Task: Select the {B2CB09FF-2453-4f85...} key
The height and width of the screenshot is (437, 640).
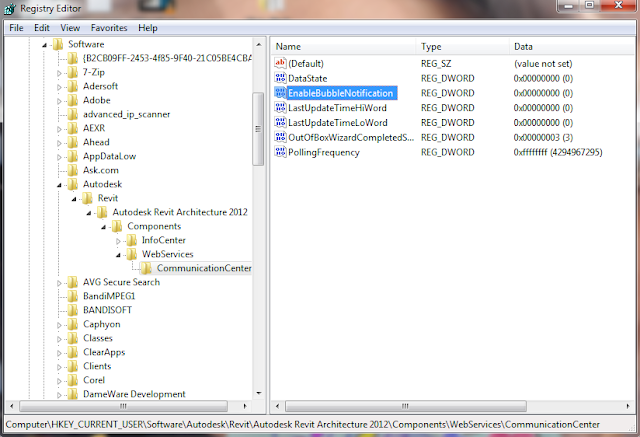Action: pyautogui.click(x=167, y=58)
